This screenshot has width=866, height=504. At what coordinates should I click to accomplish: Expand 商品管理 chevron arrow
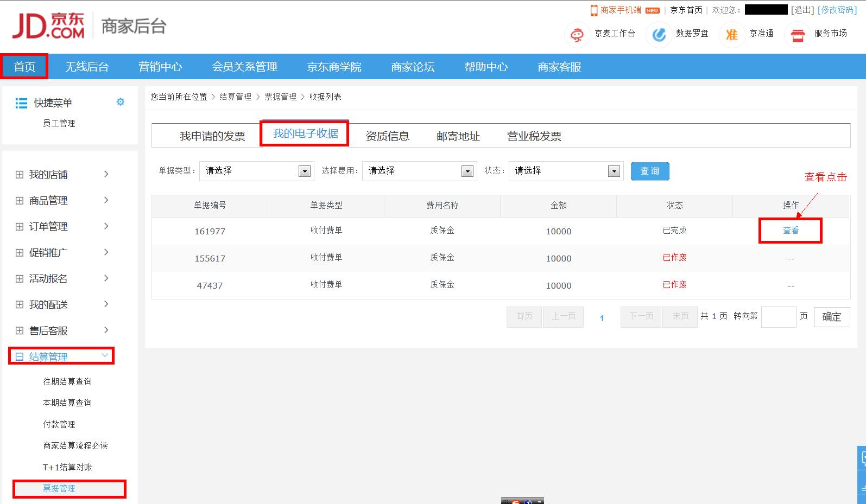pos(106,200)
